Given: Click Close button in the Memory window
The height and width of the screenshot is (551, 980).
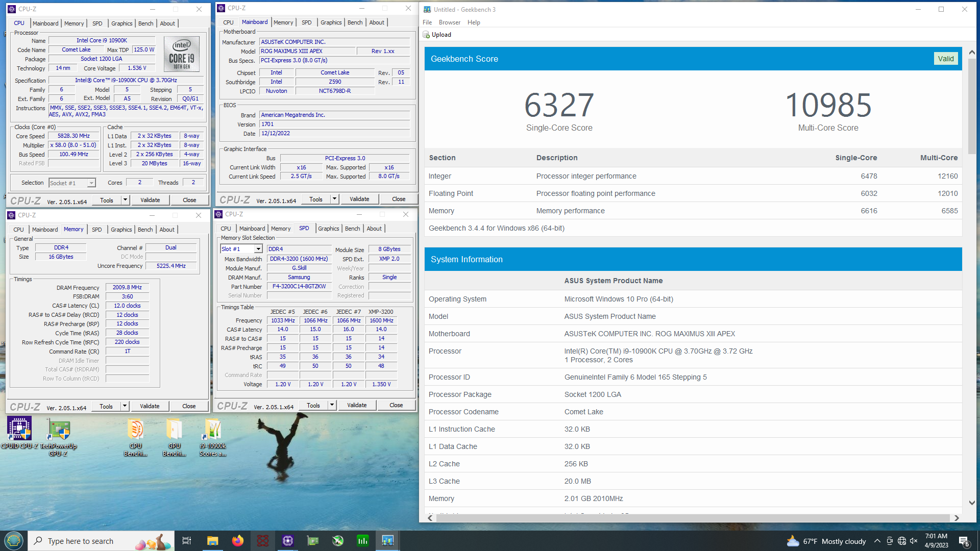Looking at the screenshot, I should pos(189,406).
